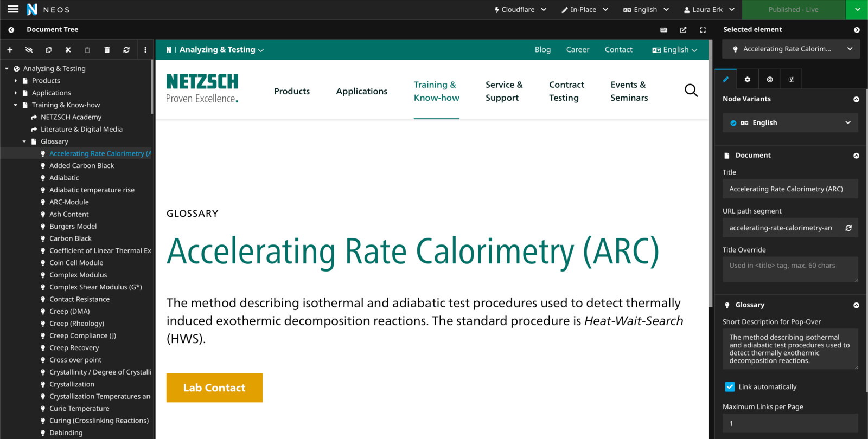Collapse the Training & Know-how tree node
868x439 pixels.
tap(16, 105)
